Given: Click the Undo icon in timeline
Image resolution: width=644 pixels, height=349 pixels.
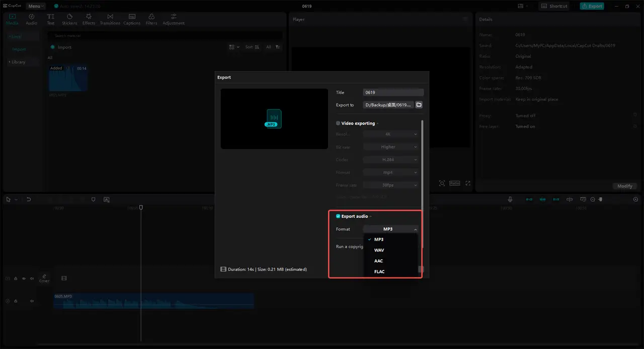Looking at the screenshot, I should tap(29, 199).
